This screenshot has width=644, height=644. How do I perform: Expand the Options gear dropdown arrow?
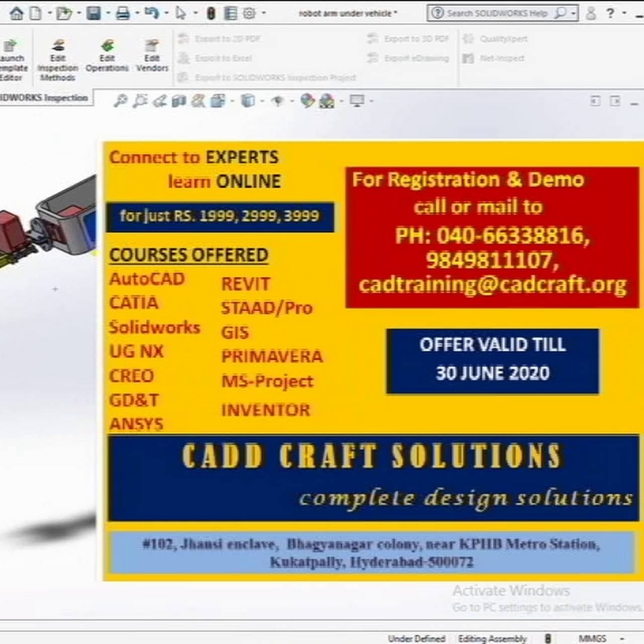point(264,13)
